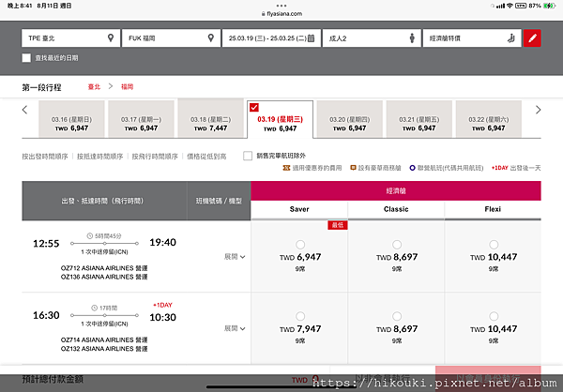Show later dates with right arrow
This screenshot has height=392, width=563.
[x=538, y=110]
